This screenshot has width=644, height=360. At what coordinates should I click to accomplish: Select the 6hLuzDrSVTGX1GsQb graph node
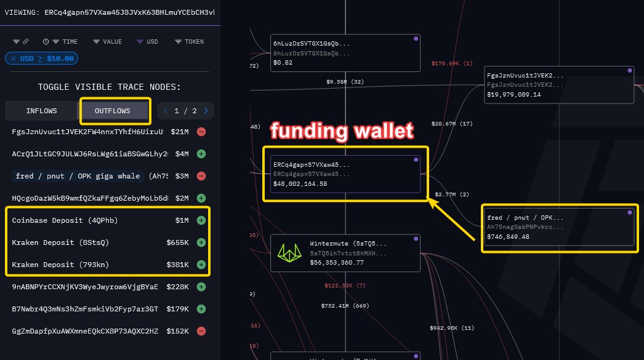point(345,53)
